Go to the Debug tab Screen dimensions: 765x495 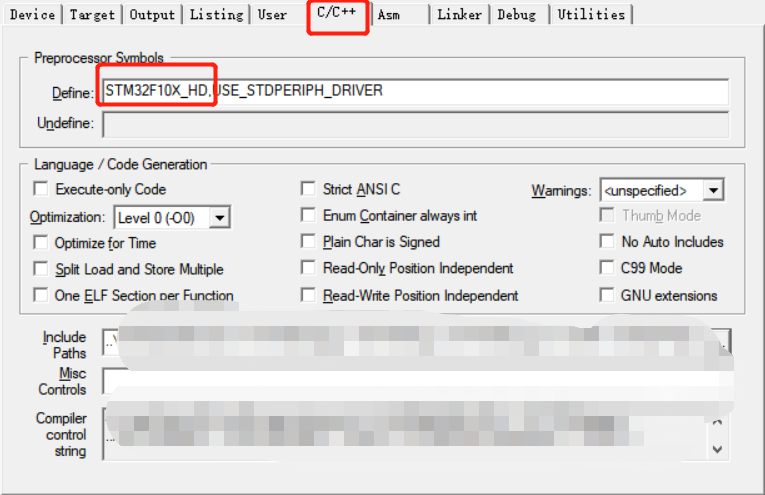[517, 15]
